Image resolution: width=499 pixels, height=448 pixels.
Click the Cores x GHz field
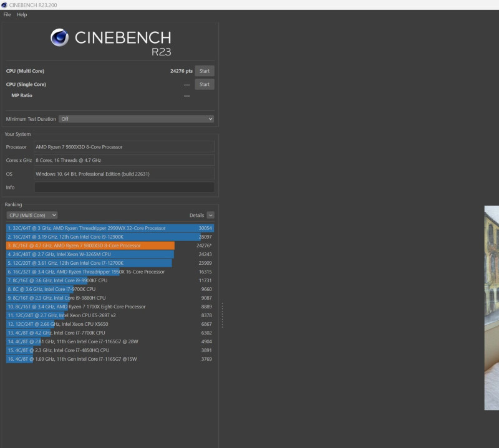tap(124, 160)
